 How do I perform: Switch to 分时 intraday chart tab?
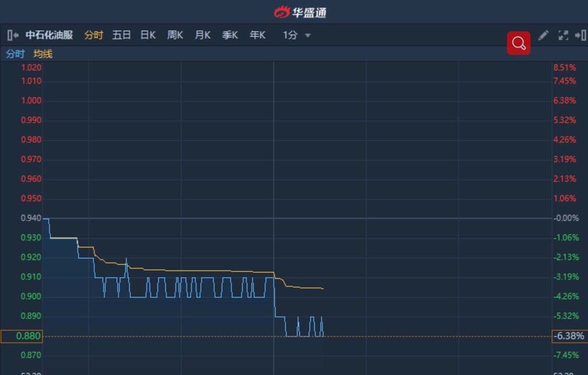pyautogui.click(x=94, y=35)
